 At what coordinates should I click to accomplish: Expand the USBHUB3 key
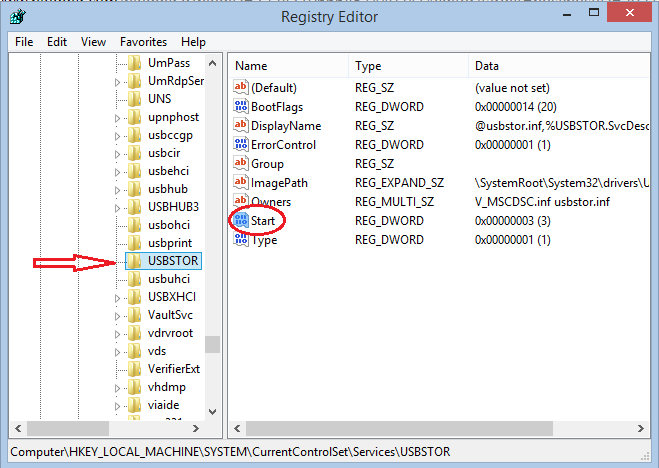(x=118, y=208)
